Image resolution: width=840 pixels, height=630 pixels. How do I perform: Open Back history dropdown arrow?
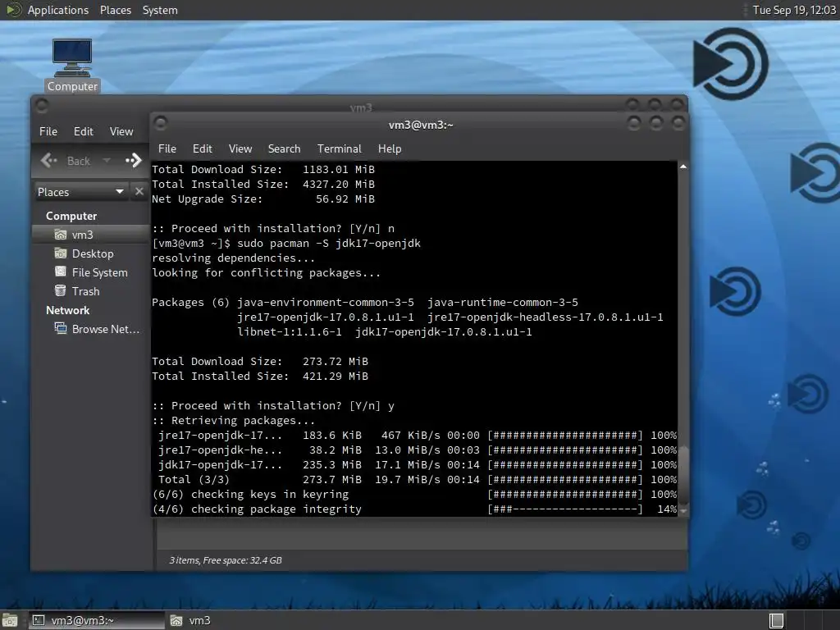click(107, 160)
